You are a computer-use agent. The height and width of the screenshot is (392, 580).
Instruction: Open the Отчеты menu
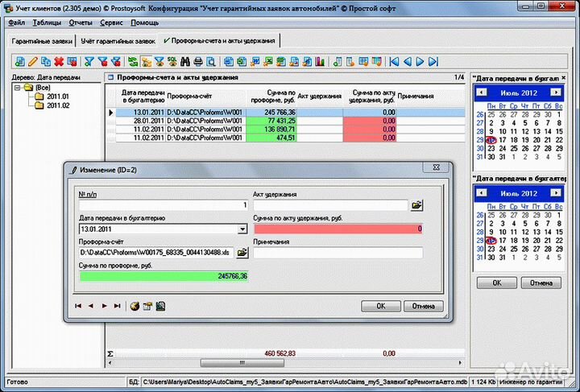pos(81,23)
